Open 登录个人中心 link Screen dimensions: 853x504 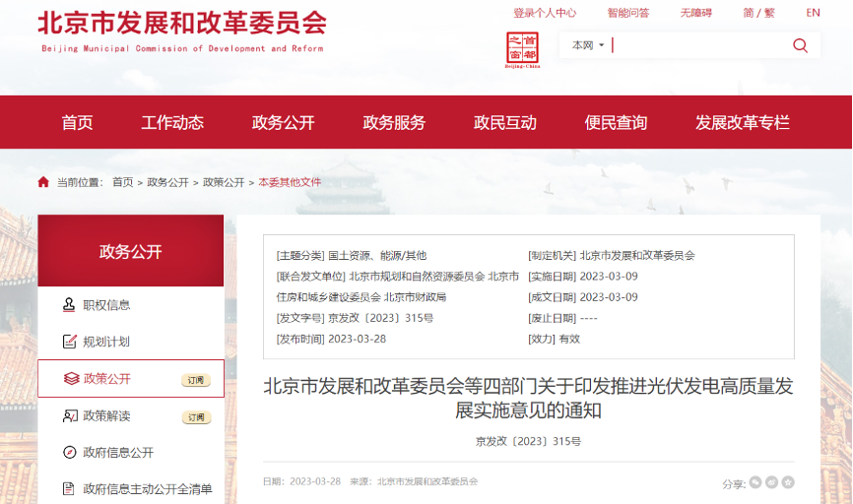coord(545,13)
